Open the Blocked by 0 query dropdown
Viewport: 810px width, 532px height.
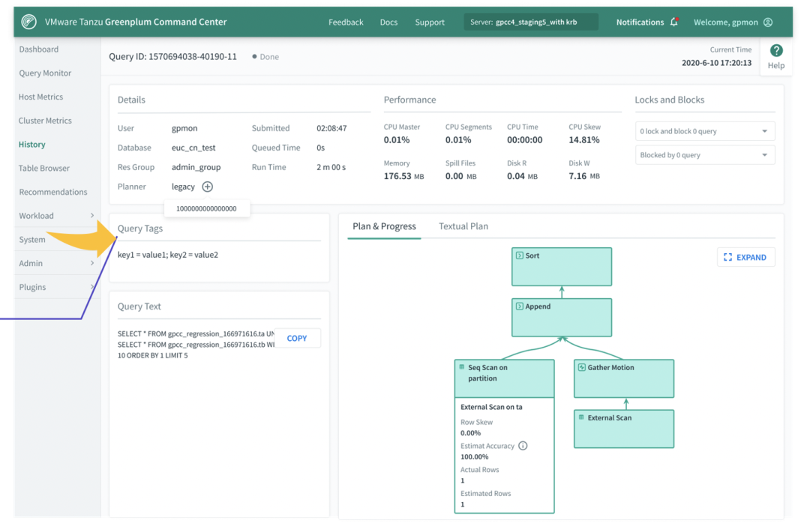pos(704,155)
